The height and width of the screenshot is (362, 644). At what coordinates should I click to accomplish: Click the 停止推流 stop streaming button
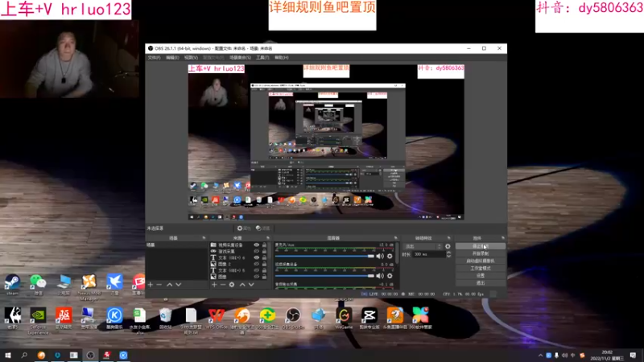click(x=480, y=246)
